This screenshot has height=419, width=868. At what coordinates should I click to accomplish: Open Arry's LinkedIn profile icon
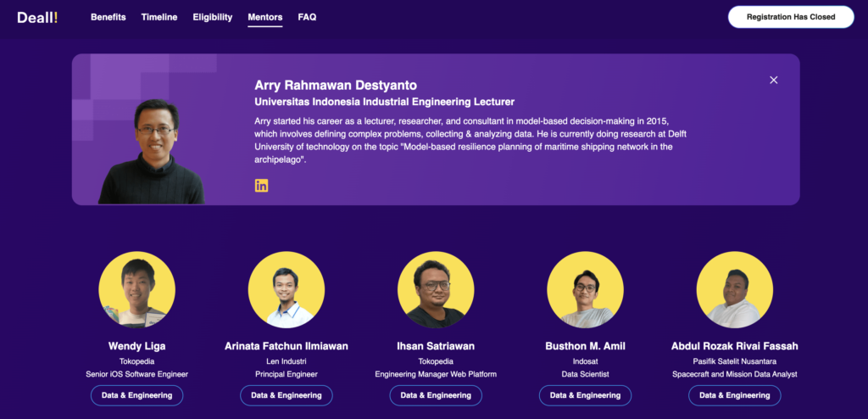(261, 186)
